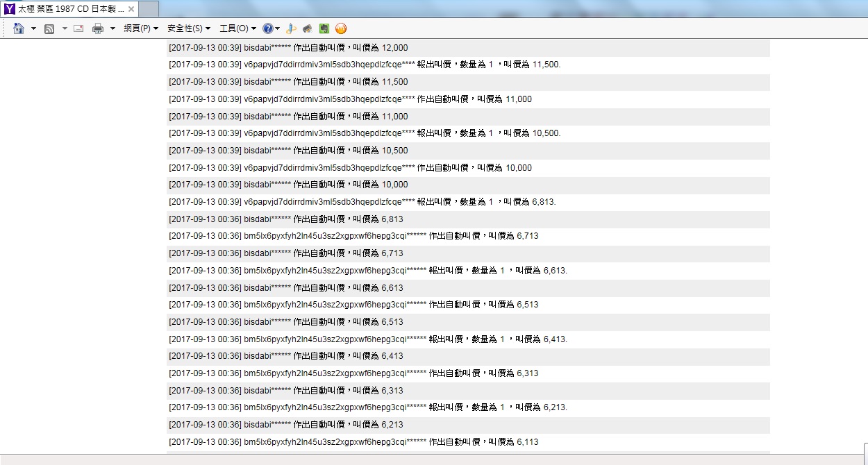Open a new blank tab
The width and height of the screenshot is (868, 465).
coord(148,9)
